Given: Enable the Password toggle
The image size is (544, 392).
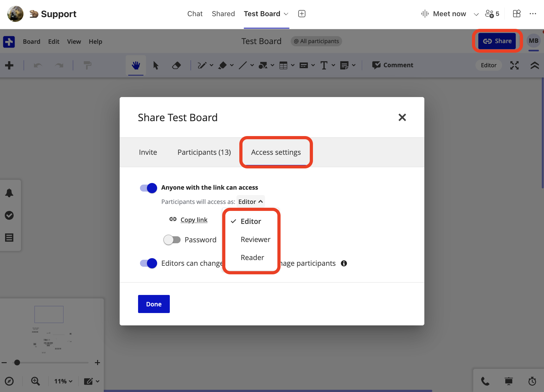Looking at the screenshot, I should tap(172, 240).
